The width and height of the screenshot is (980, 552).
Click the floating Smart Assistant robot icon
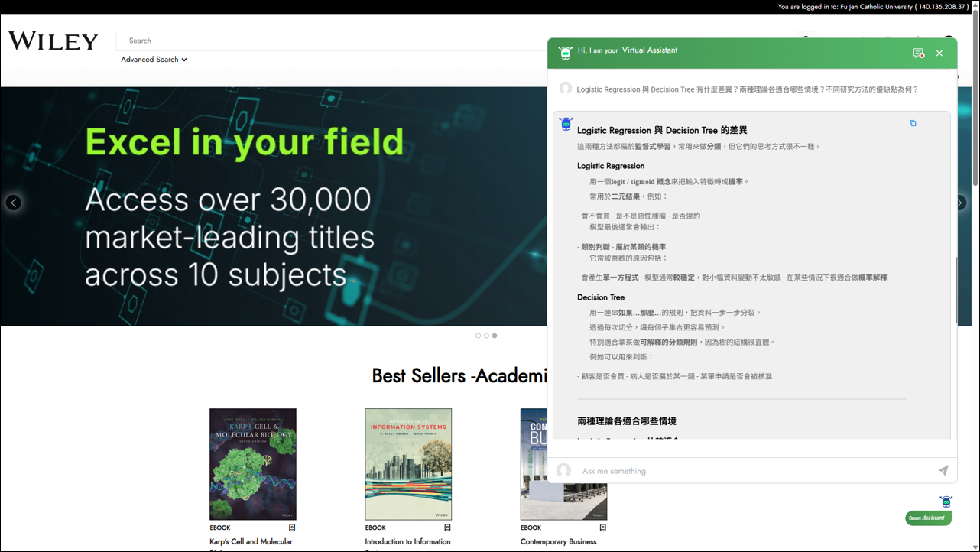[946, 502]
